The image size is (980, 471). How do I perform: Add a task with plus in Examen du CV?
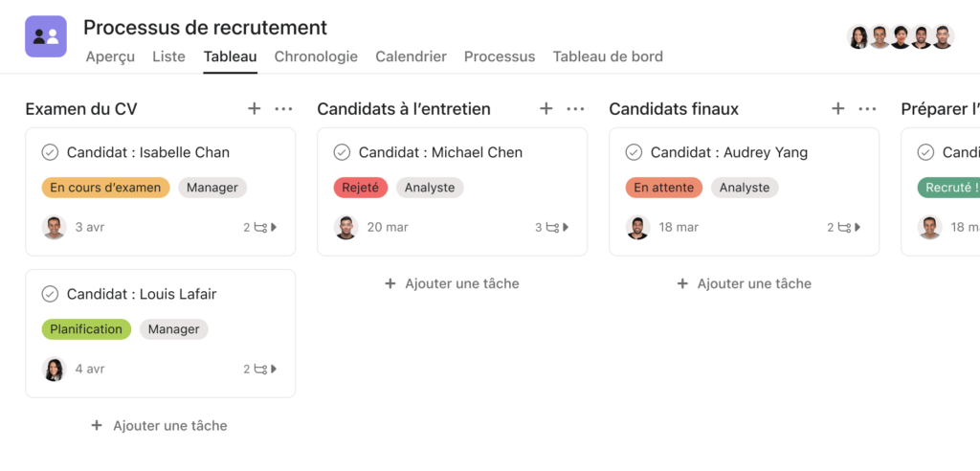(x=254, y=109)
